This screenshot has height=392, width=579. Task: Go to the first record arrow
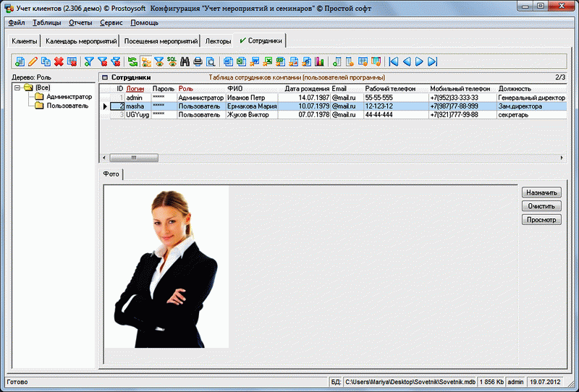click(x=394, y=61)
